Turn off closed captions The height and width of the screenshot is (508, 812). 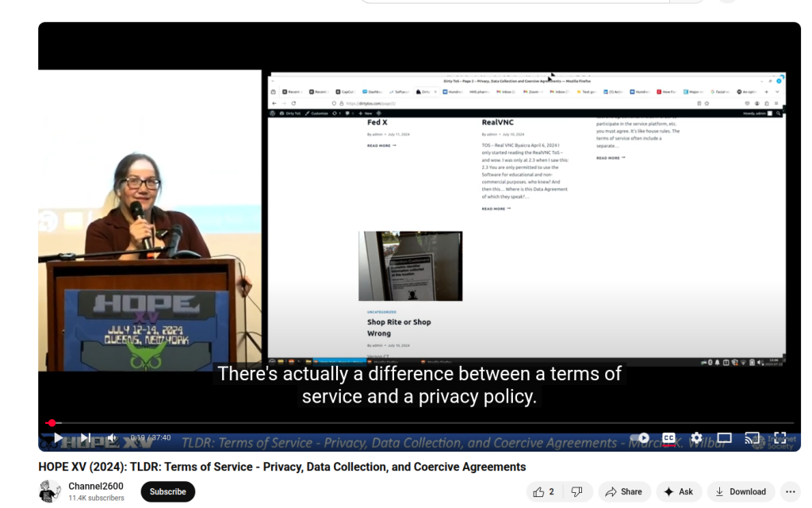tap(668, 438)
